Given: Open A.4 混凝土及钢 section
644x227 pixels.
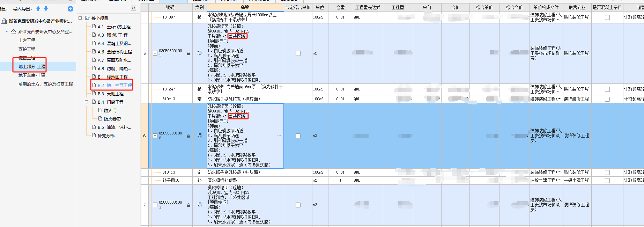Looking at the screenshot, I should click(x=114, y=44).
